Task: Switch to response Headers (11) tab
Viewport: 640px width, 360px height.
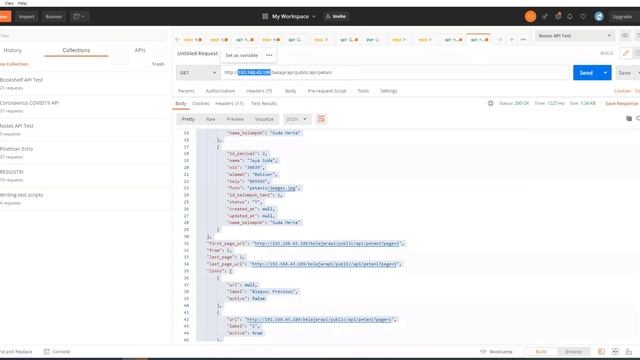Action: [229, 104]
